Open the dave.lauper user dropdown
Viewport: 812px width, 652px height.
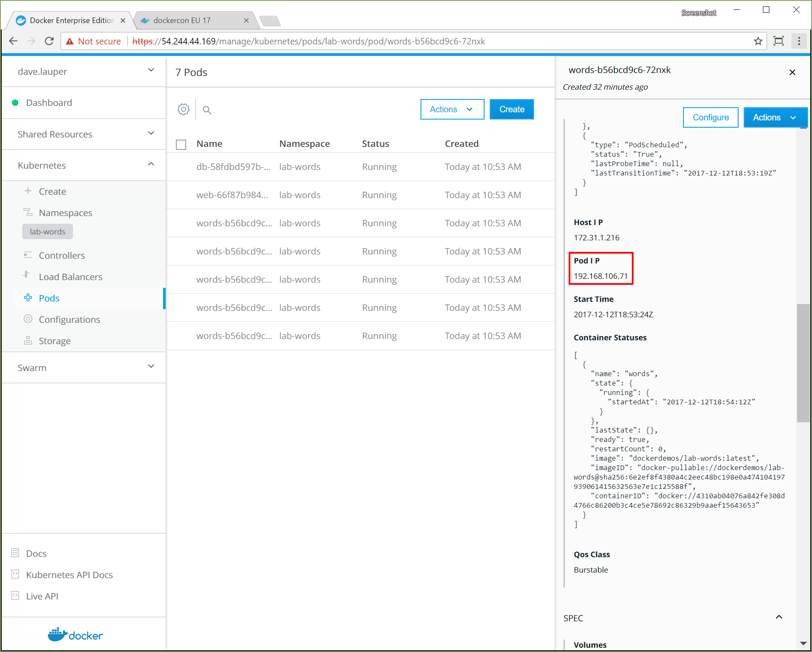click(x=151, y=70)
